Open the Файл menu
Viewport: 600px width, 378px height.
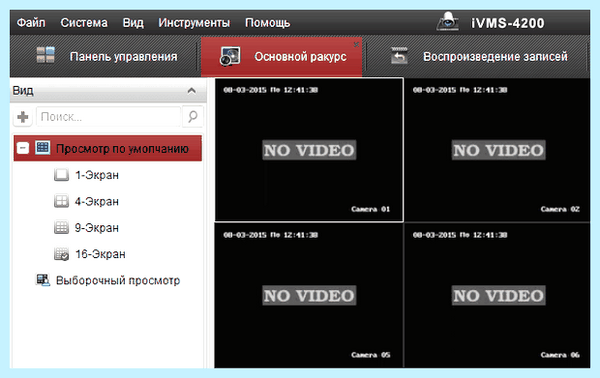tap(31, 23)
